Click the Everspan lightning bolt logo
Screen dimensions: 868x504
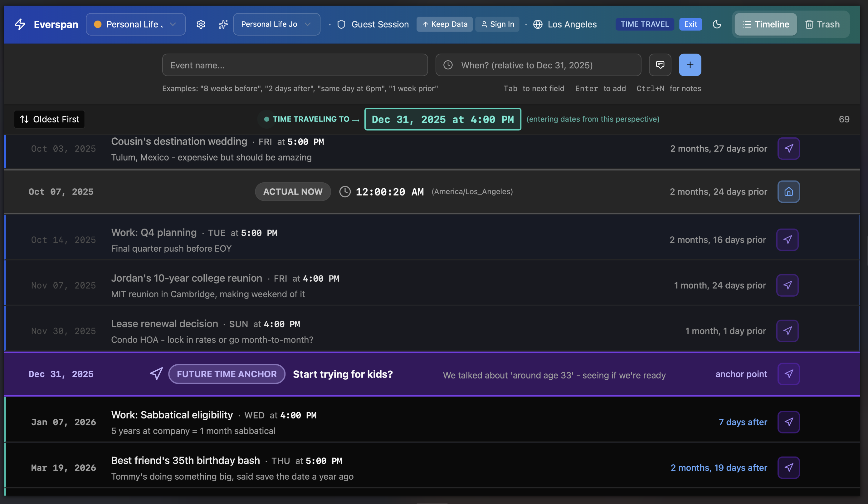pyautogui.click(x=20, y=24)
